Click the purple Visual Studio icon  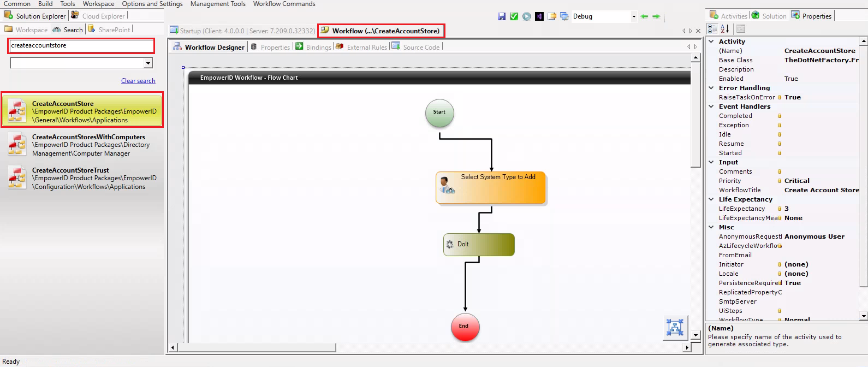point(539,16)
